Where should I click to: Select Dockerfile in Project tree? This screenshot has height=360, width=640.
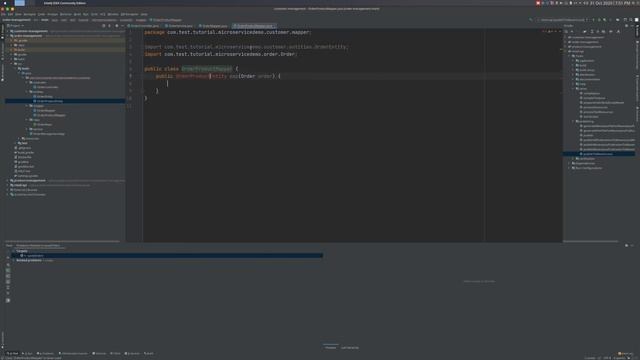pos(24,157)
